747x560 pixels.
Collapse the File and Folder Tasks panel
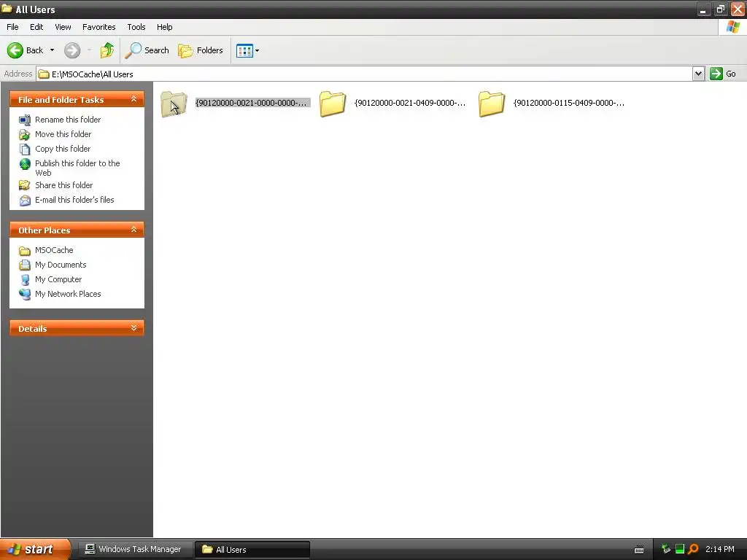point(134,99)
